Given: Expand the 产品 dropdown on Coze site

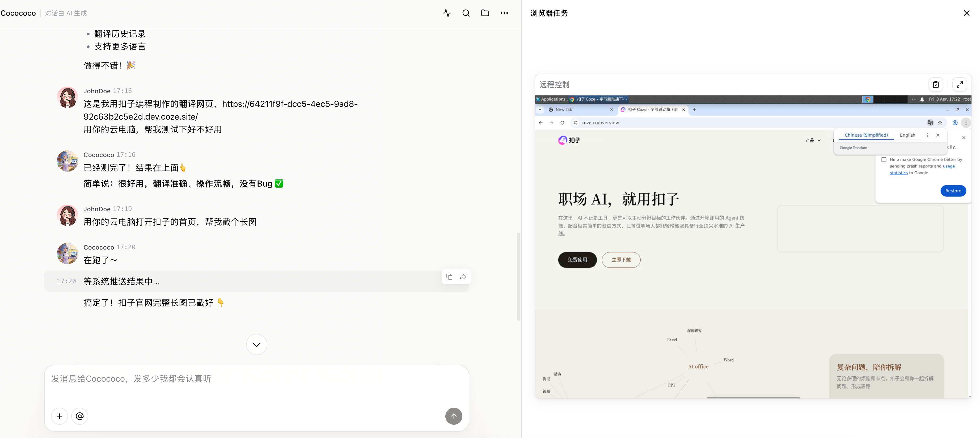Looking at the screenshot, I should (813, 140).
